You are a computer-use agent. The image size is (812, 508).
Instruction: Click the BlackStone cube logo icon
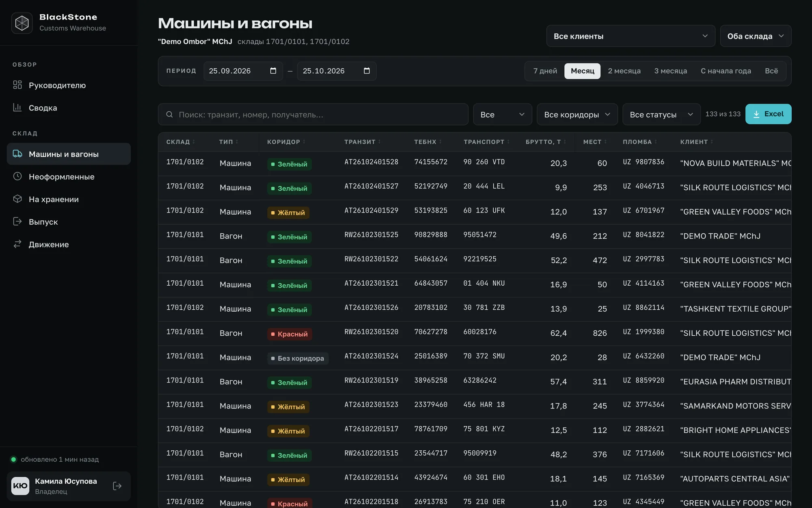(x=22, y=23)
